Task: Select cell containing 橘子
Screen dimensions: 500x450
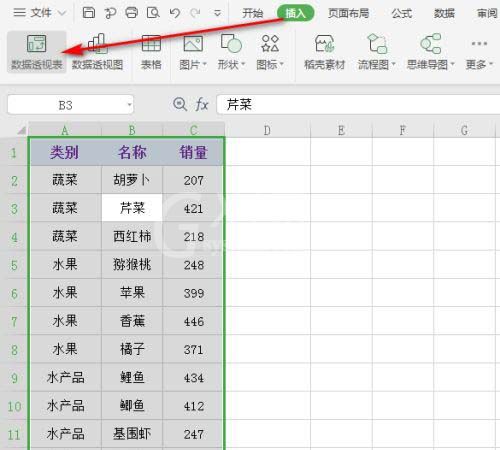Action: [132, 349]
